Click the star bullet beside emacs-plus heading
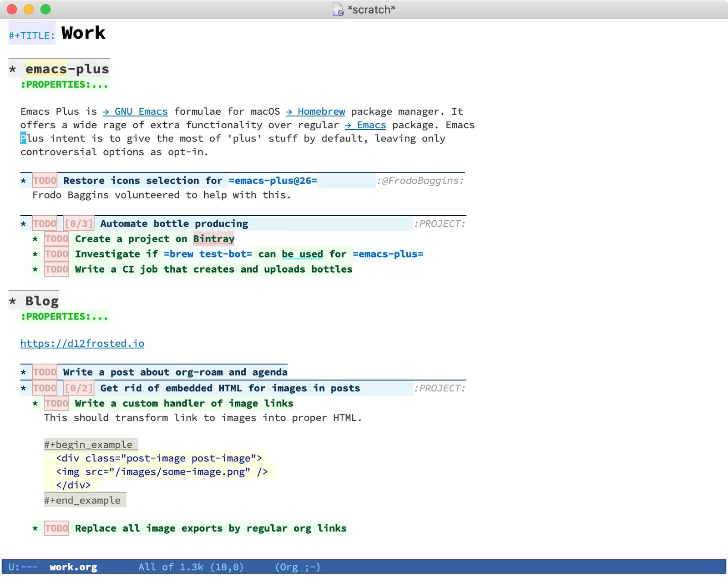728x588 pixels. [x=13, y=69]
